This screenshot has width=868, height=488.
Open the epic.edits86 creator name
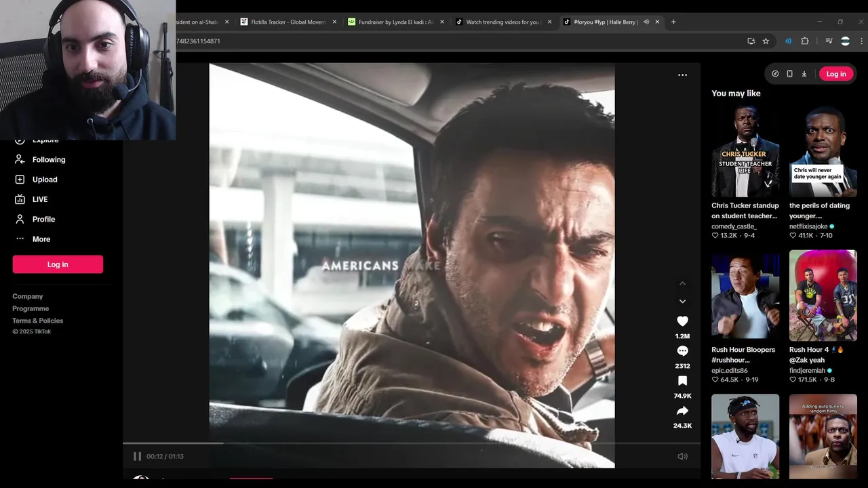click(x=730, y=371)
